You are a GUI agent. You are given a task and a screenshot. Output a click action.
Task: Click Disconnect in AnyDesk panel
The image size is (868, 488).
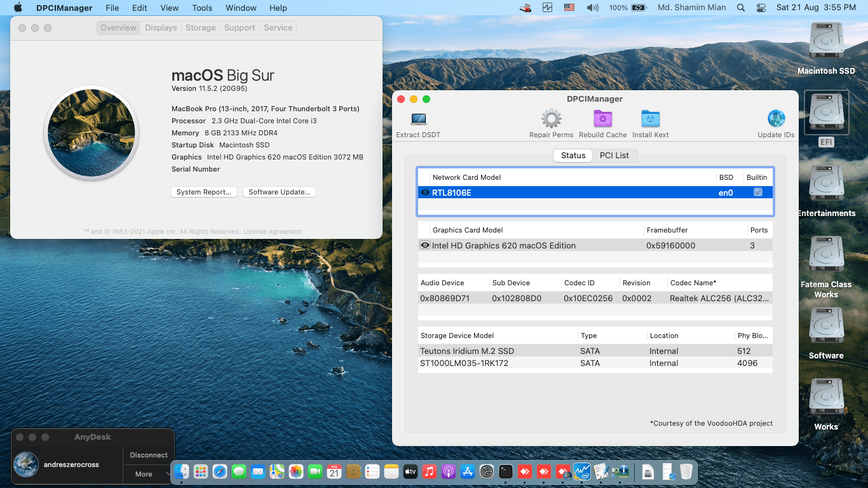pos(149,456)
